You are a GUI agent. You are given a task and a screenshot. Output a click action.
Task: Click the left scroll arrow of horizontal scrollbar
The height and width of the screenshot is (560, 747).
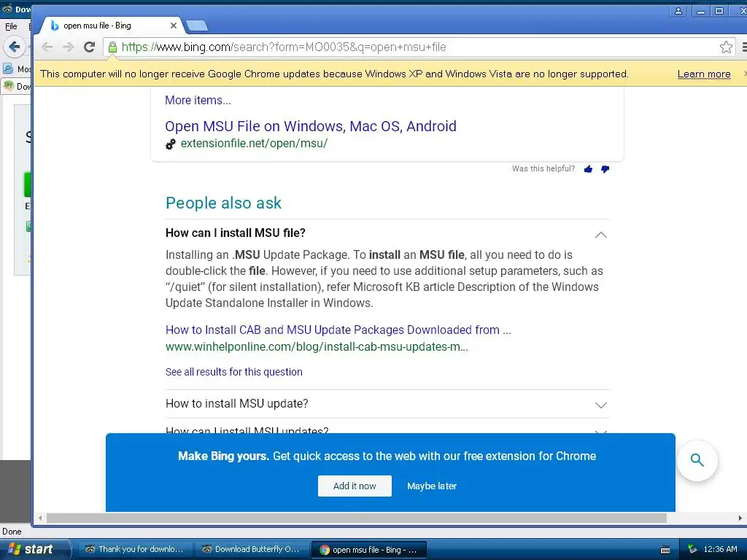(x=40, y=518)
